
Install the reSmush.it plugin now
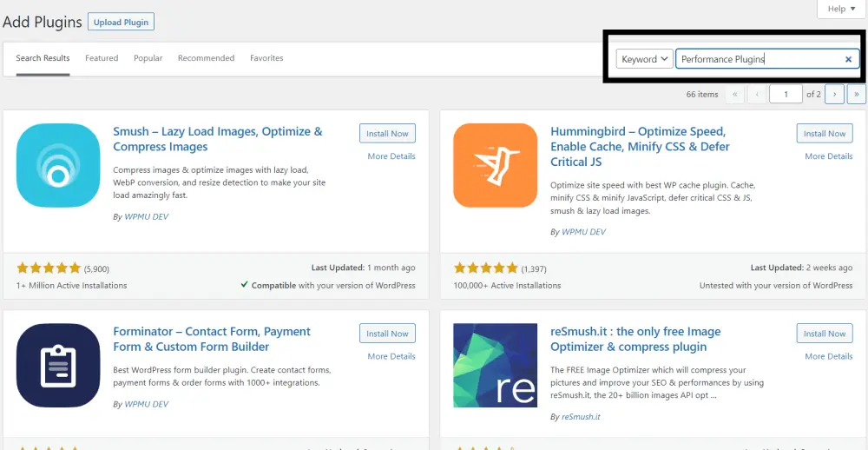pos(825,334)
